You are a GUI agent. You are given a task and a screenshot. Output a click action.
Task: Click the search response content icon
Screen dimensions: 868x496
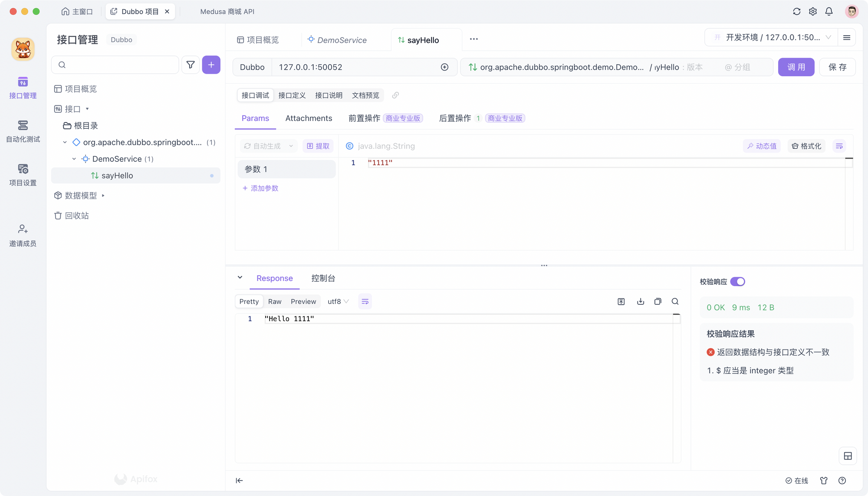tap(675, 301)
